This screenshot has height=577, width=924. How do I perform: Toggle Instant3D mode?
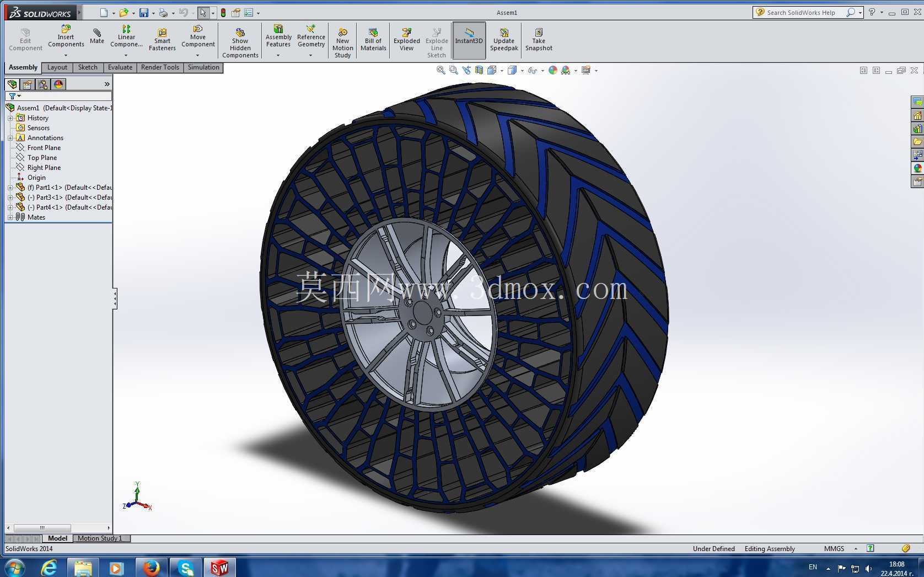[x=469, y=40]
